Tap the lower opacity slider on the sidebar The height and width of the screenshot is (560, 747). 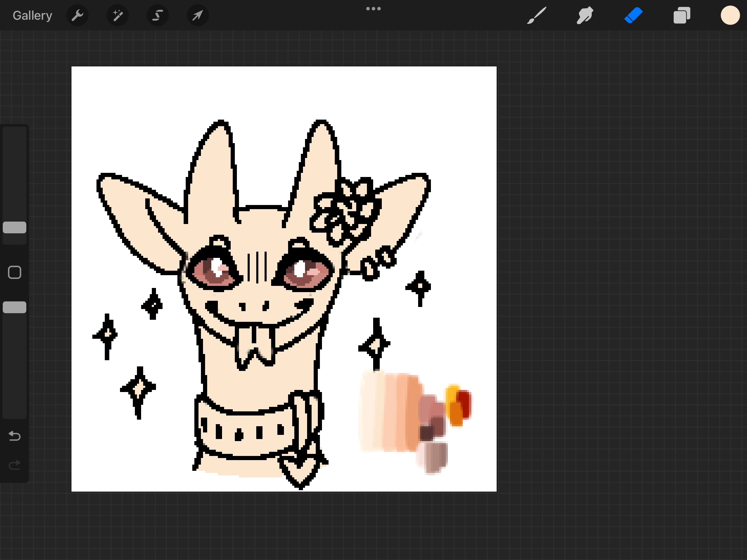pos(15,307)
